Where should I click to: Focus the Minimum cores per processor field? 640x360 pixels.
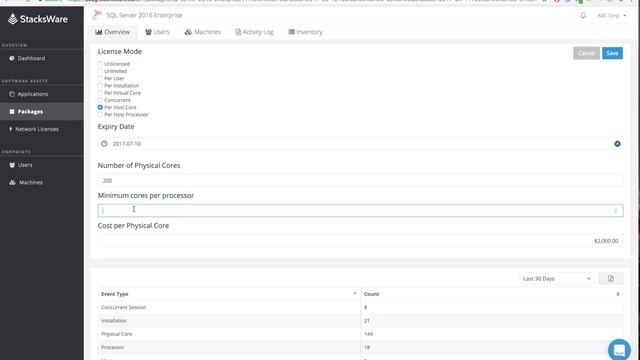coord(360,211)
